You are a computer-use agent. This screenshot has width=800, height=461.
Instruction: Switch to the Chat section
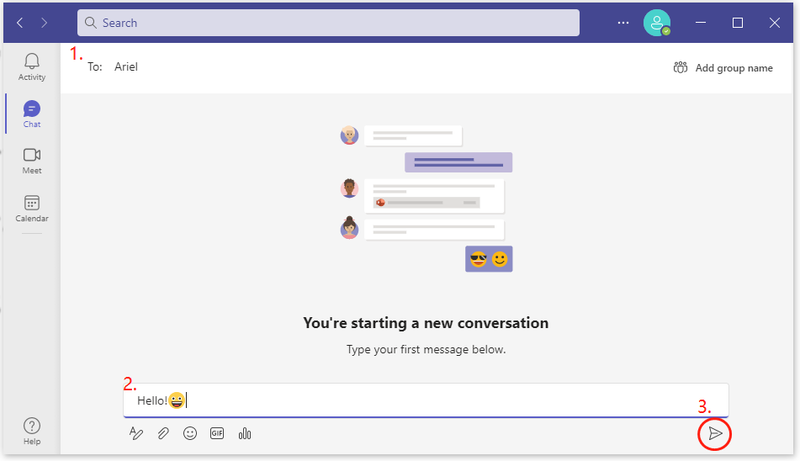click(32, 114)
